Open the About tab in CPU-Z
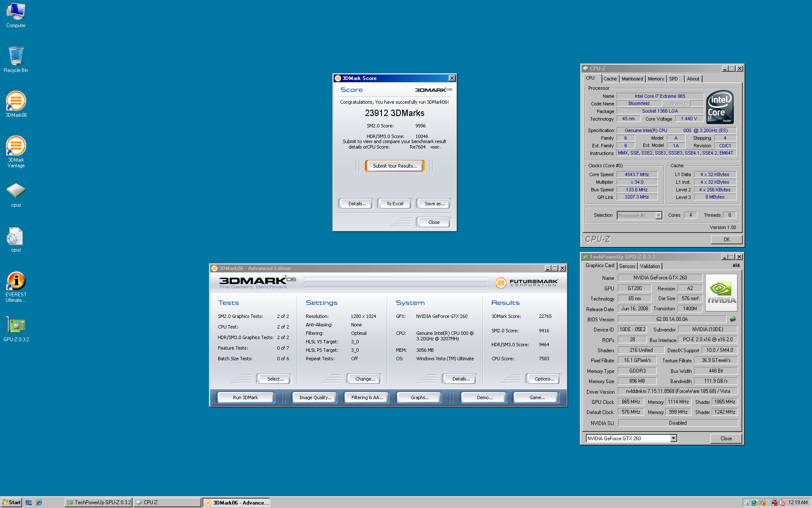Image resolution: width=812 pixels, height=508 pixels. coord(693,79)
